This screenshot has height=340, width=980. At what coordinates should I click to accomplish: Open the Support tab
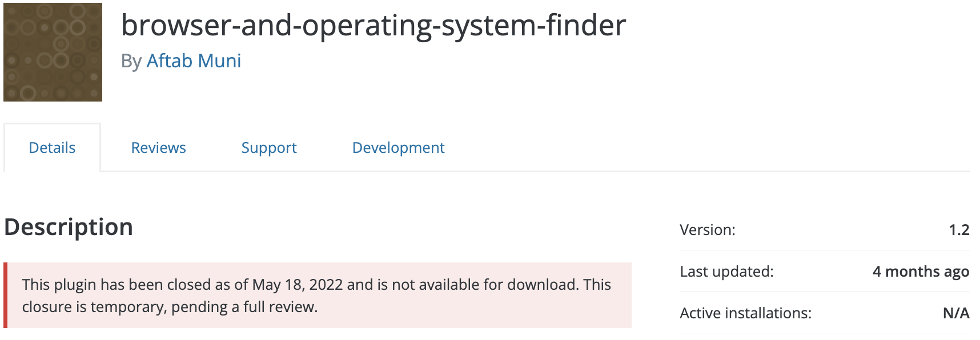tap(269, 148)
